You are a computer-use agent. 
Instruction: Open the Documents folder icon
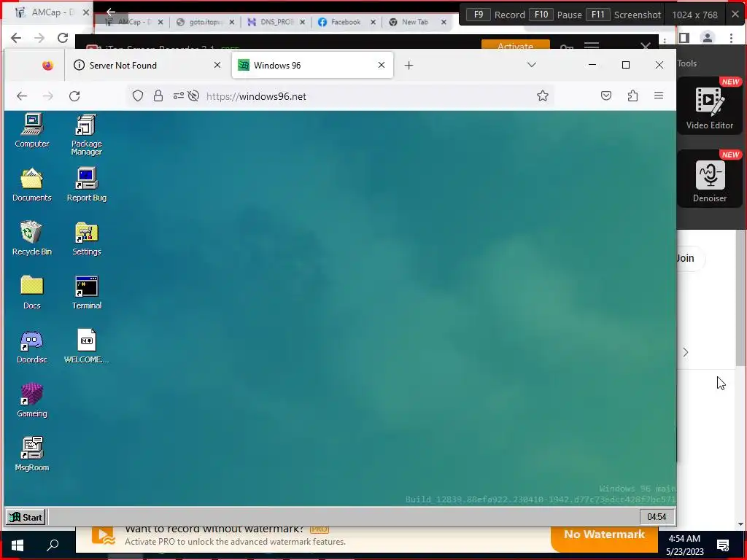point(31,184)
